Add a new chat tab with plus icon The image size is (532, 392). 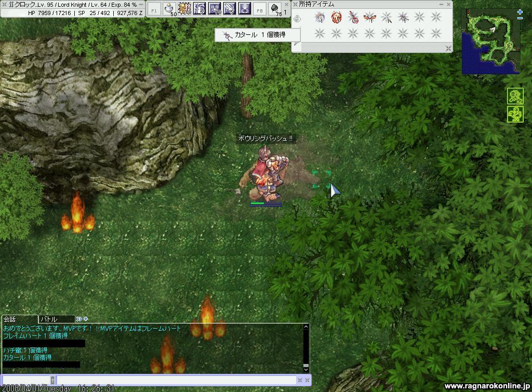[86, 319]
